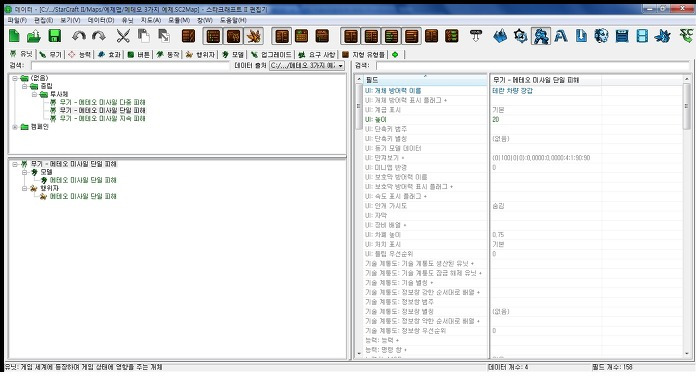Click the Paste icon beside Copy
Viewport: 700px width, 376px height.
click(164, 36)
